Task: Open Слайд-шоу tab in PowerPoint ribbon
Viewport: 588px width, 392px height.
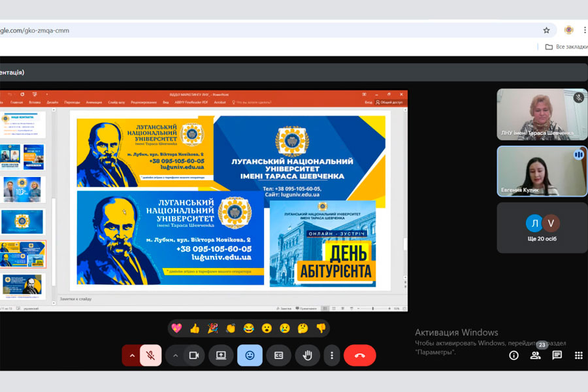Action: point(116,102)
